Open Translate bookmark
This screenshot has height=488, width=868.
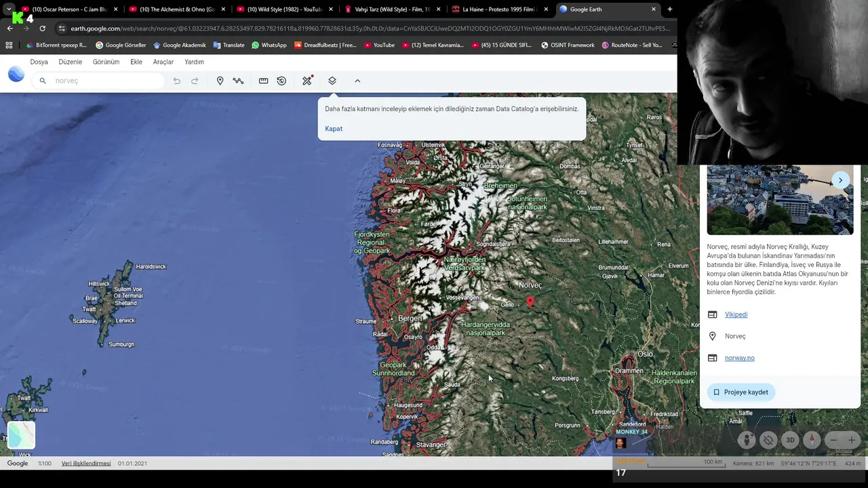coord(229,45)
